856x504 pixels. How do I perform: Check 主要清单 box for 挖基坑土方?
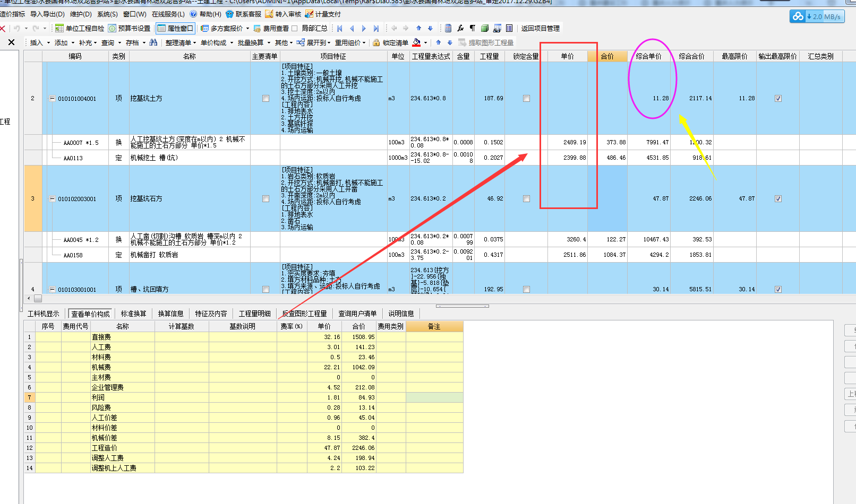[266, 99]
